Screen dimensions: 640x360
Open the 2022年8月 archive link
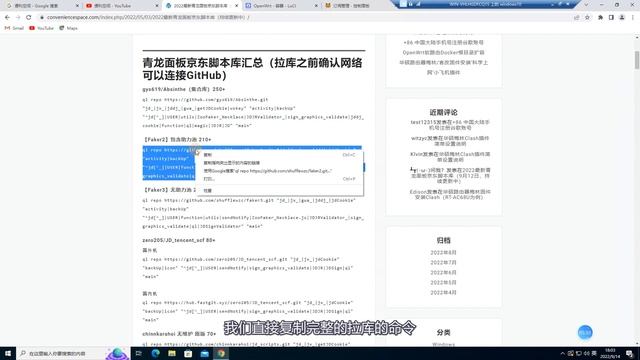443,253
